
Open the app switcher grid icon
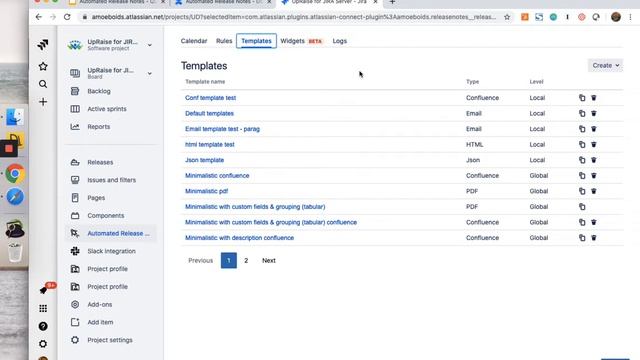tap(43, 309)
